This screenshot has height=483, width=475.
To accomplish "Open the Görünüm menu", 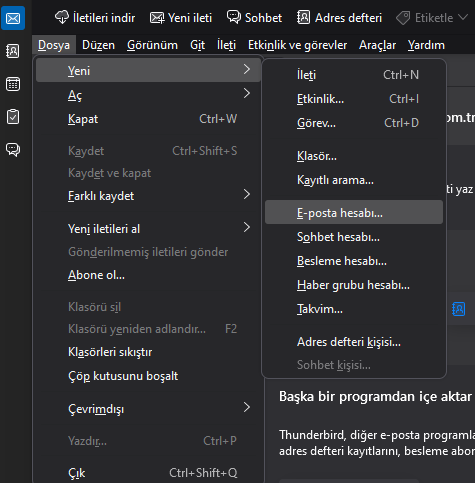I will click(152, 45).
